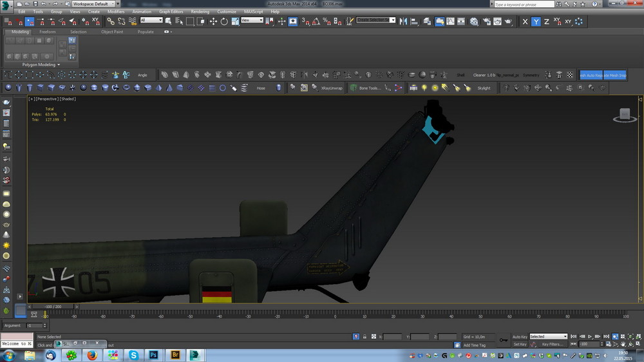Click the Mirror tool icon
The height and width of the screenshot is (362, 644).
(402, 21)
